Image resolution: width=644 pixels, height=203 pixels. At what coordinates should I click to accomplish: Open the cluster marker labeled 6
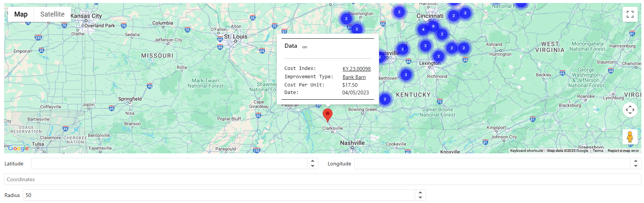pyautogui.click(x=433, y=26)
